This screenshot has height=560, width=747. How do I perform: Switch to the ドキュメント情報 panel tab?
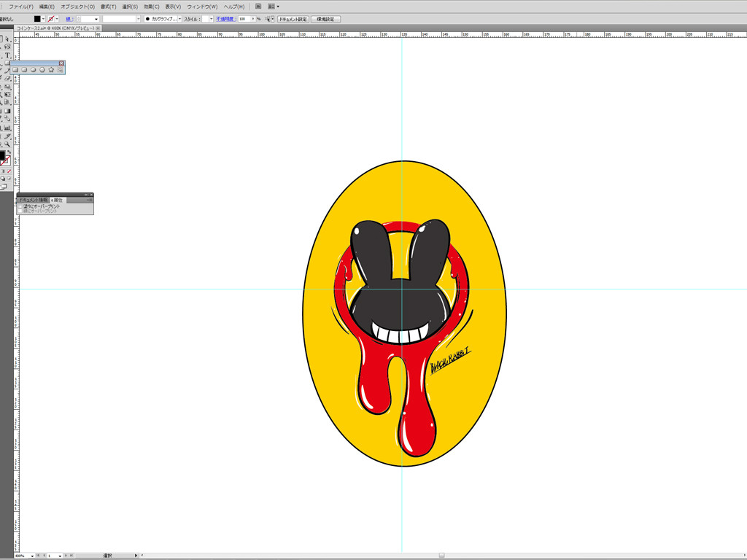tap(34, 200)
